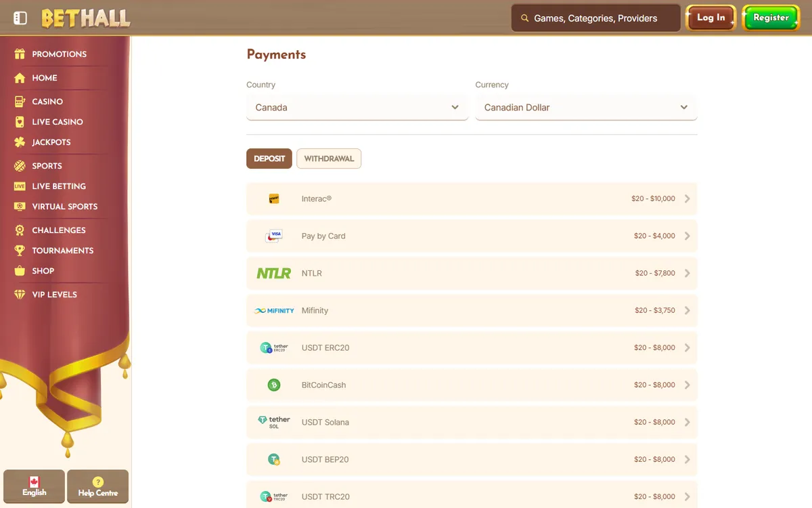The image size is (812, 508).
Task: Click the "USDT Solana" label
Action: (x=325, y=423)
